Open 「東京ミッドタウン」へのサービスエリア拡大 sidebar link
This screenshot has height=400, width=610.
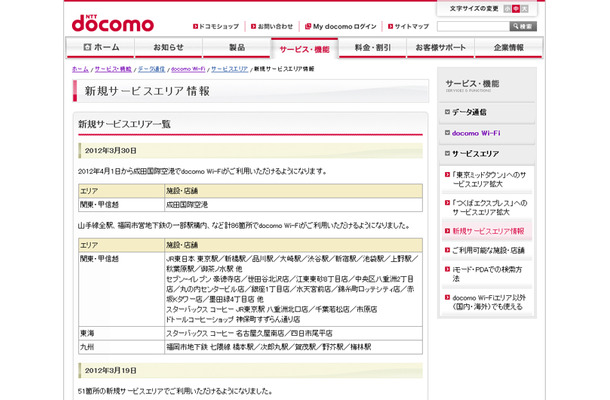click(x=489, y=179)
